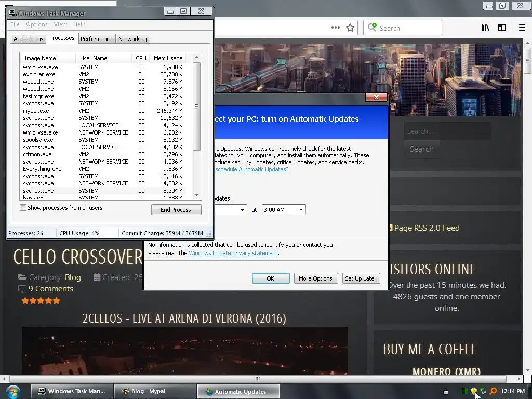The height and width of the screenshot is (399, 532).
Task: Click the More Options button
Action: (315, 278)
